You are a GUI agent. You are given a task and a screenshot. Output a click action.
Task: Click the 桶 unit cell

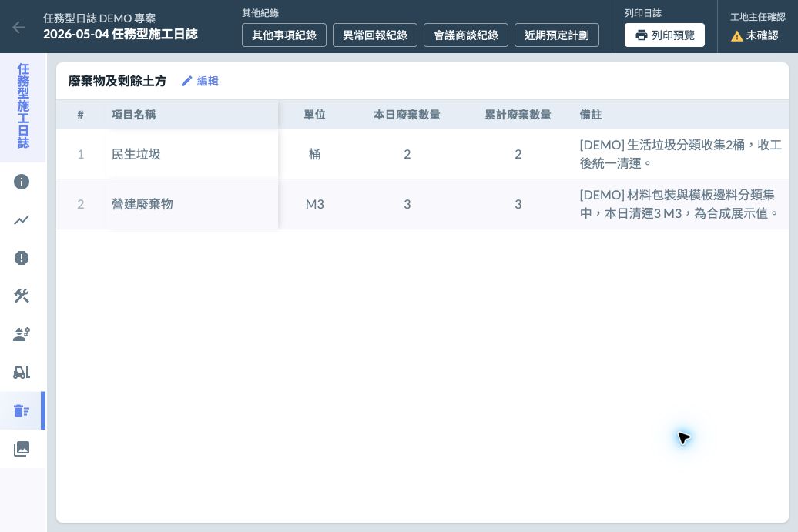[x=314, y=154]
